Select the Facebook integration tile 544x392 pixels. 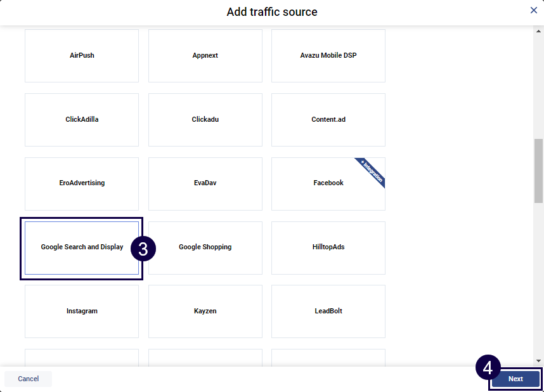coord(328,183)
